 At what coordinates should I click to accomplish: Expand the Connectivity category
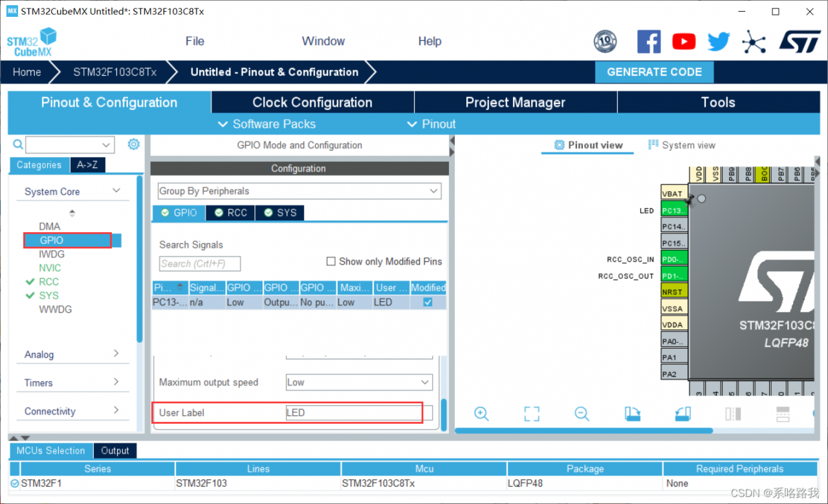116,410
